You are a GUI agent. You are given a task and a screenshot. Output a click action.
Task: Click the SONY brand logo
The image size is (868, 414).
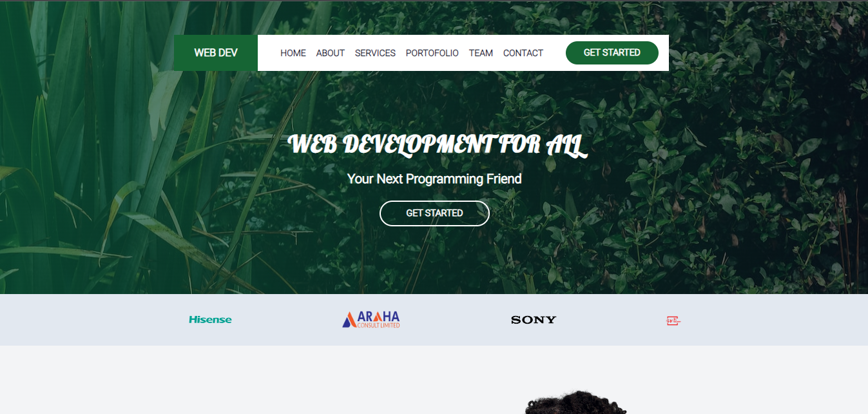(x=533, y=320)
